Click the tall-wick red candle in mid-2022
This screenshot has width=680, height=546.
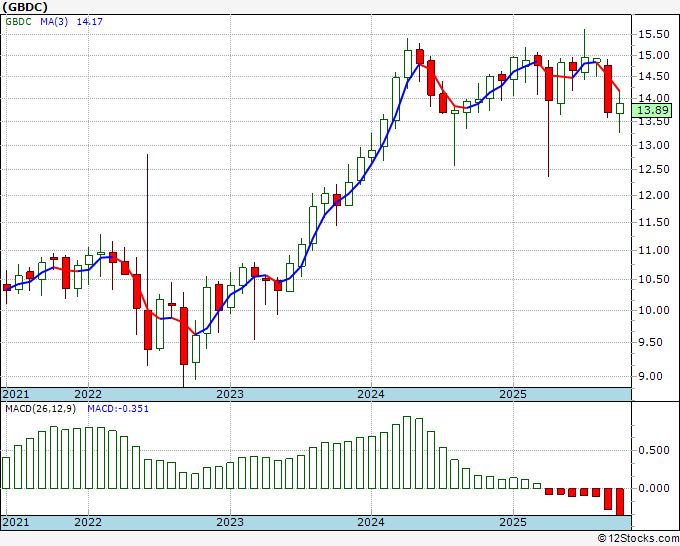(x=148, y=330)
